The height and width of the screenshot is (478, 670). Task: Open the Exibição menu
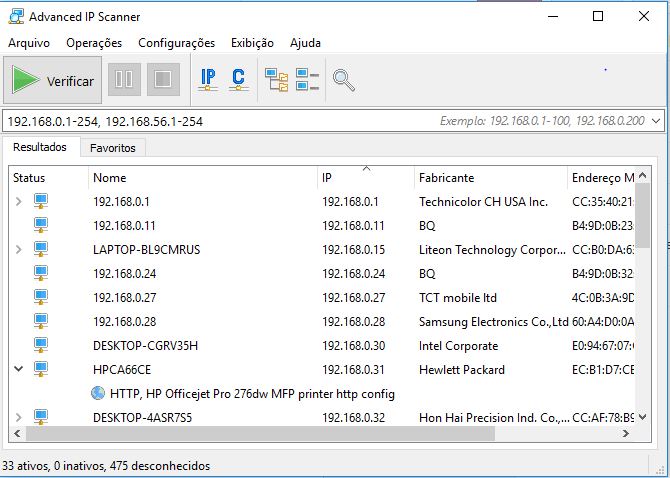252,43
